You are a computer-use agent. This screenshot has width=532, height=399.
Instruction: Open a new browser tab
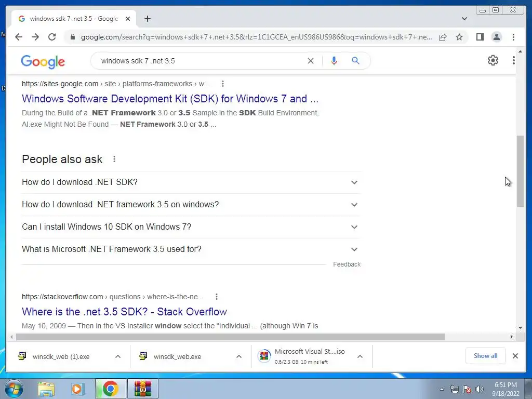[147, 19]
